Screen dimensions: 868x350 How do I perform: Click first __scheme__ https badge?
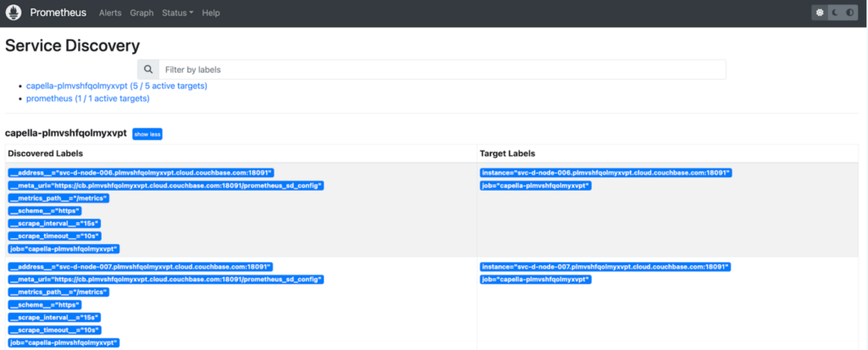[45, 211]
